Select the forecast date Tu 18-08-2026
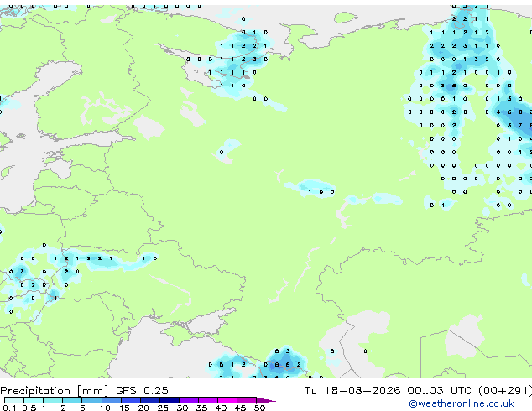The image size is (532, 411). pyautogui.click(x=352, y=391)
